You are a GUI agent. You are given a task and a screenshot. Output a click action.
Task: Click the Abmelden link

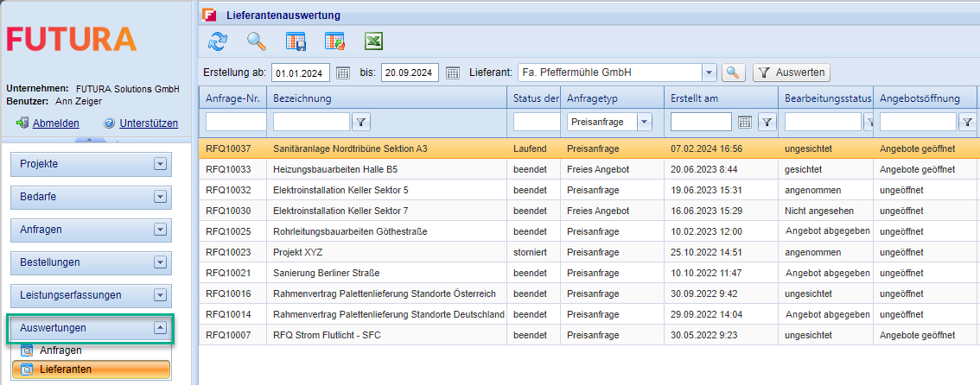point(55,123)
